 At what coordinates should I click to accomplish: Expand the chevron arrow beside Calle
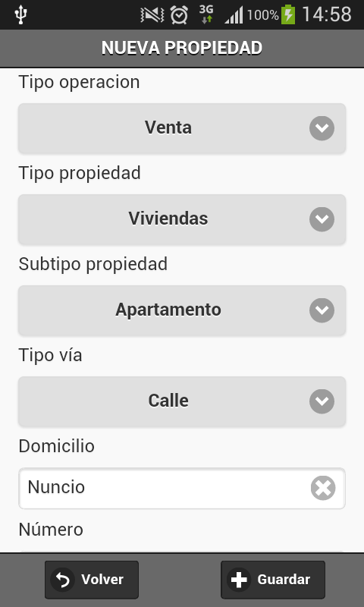tap(322, 401)
